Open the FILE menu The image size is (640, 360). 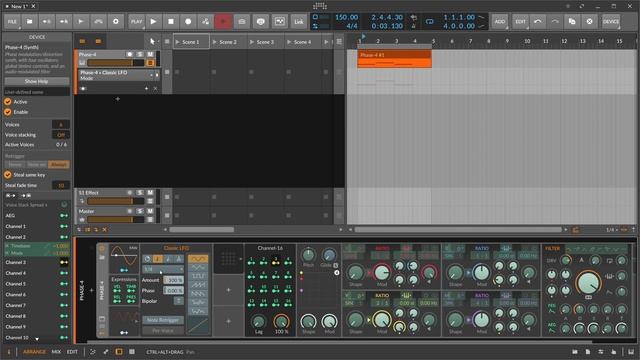pyautogui.click(x=12, y=22)
